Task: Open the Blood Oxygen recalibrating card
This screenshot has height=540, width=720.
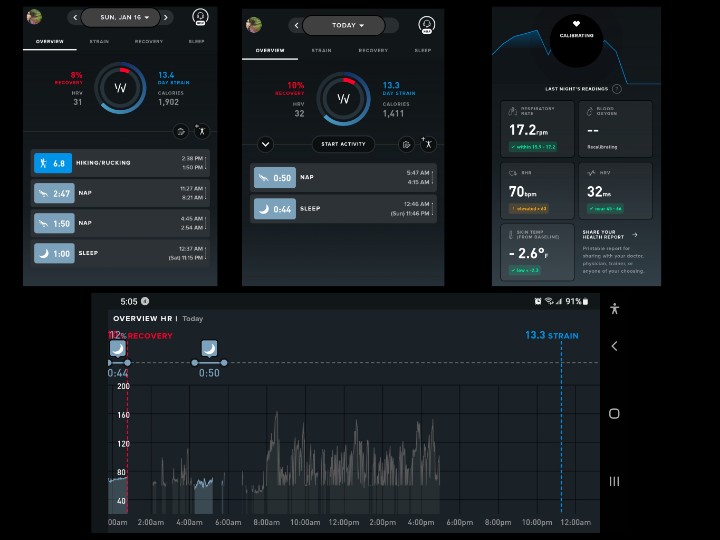Action: [615, 129]
